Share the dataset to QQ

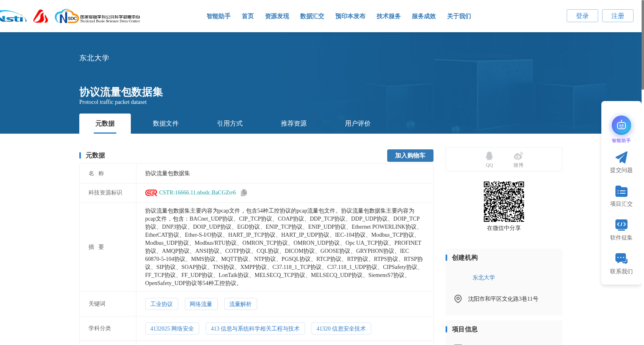coord(489,159)
